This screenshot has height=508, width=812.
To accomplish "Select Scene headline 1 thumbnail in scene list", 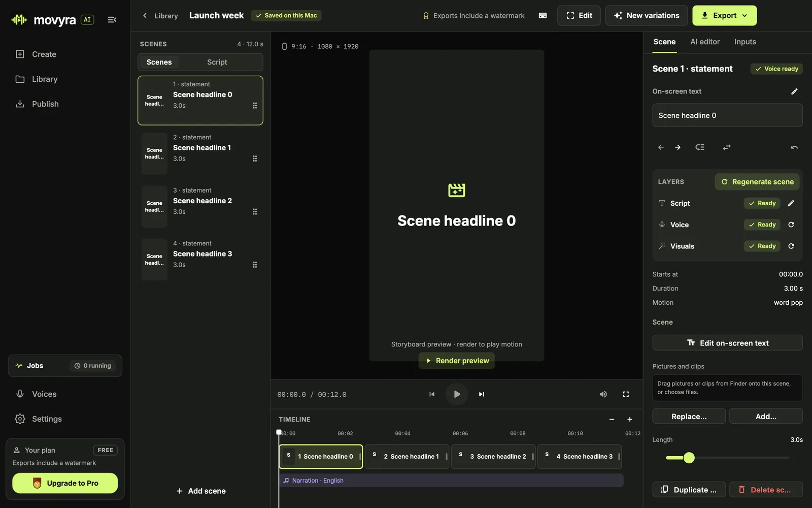I will click(x=154, y=153).
